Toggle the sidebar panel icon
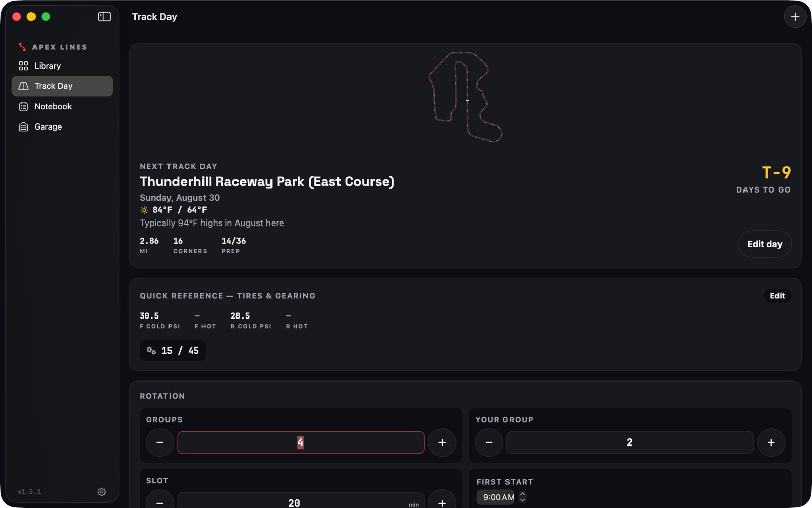Viewport: 812px width, 508px height. pyautogui.click(x=105, y=17)
